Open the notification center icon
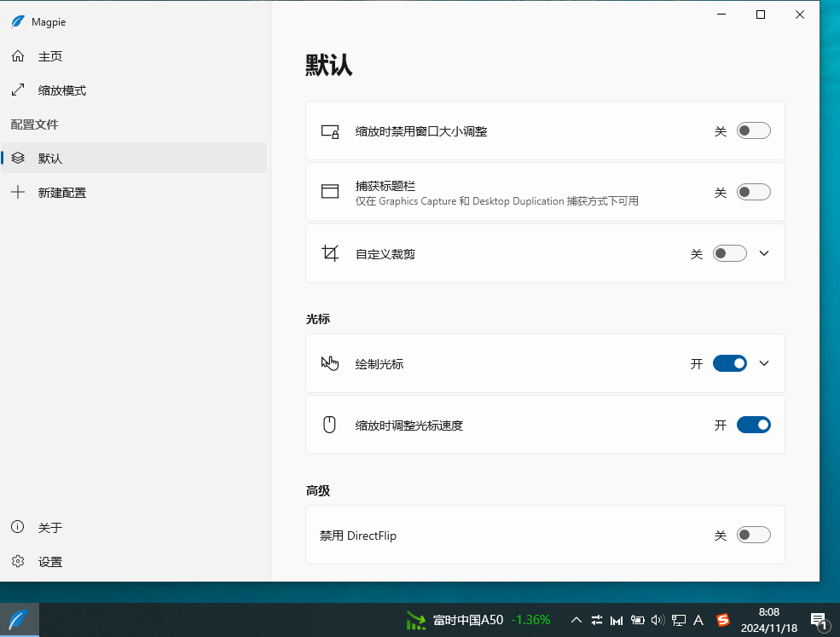 pos(819,621)
